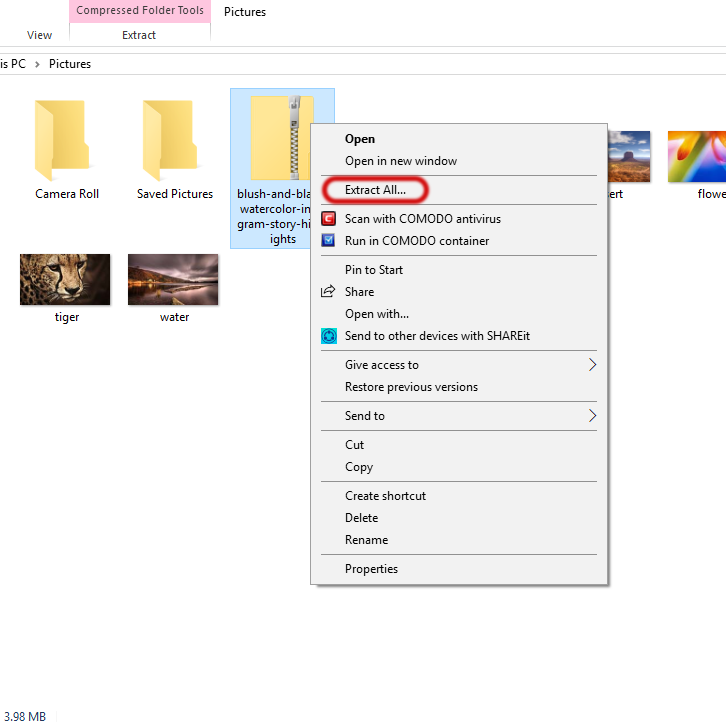Click the Compressed Folder Tools tab header
Screen dimensions: 726x726
click(140, 11)
